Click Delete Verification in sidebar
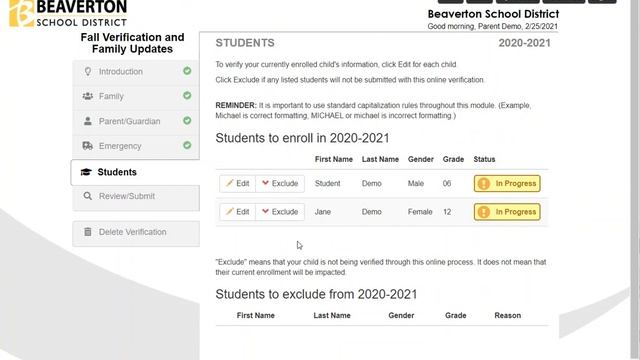The height and width of the screenshot is (360, 640). click(136, 233)
